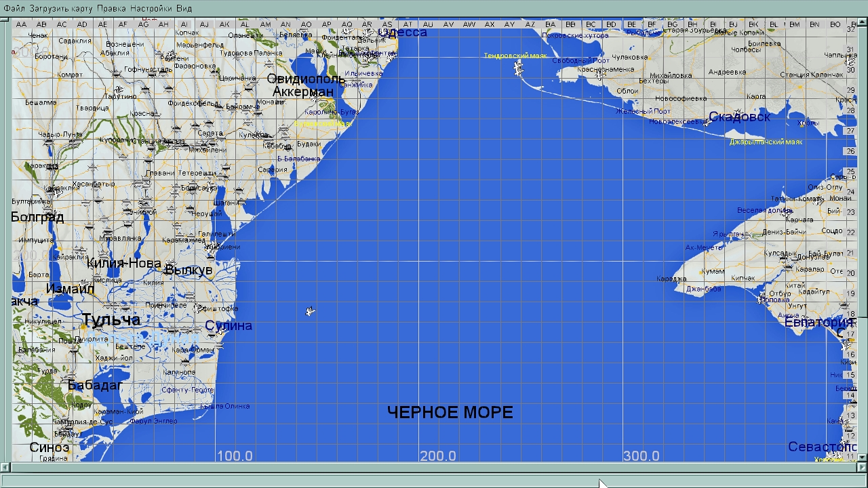Click the Тудорова Паланка label
The height and width of the screenshot is (488, 868).
coord(251,53)
